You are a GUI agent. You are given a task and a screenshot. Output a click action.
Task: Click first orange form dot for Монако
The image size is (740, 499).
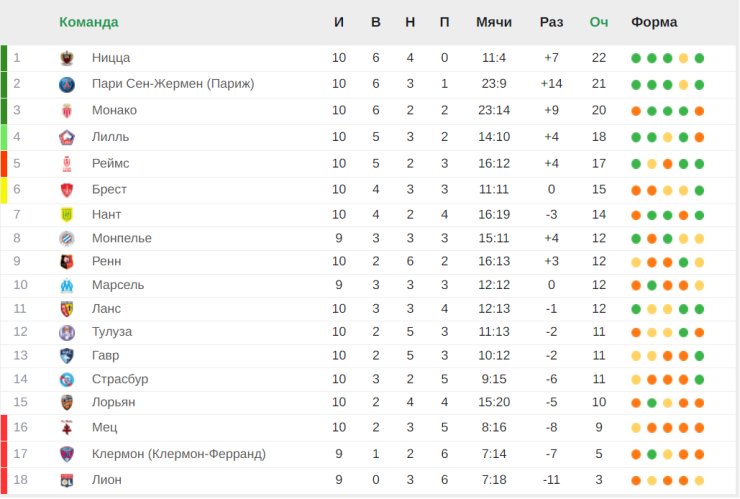636,111
